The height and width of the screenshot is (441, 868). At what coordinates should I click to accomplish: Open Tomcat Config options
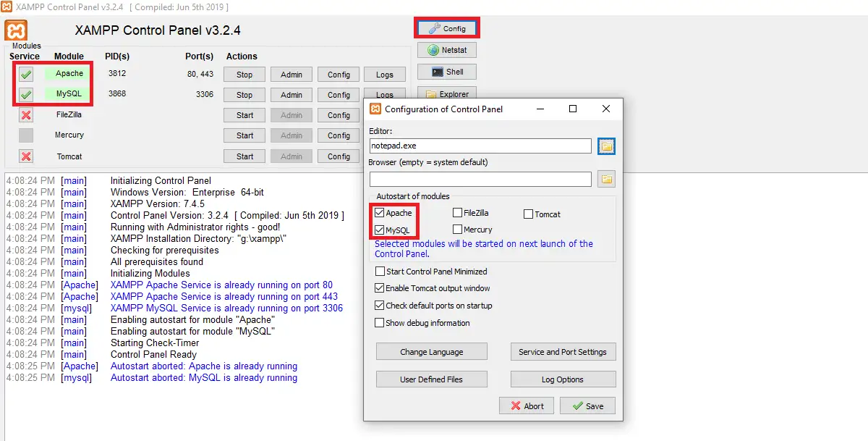339,156
